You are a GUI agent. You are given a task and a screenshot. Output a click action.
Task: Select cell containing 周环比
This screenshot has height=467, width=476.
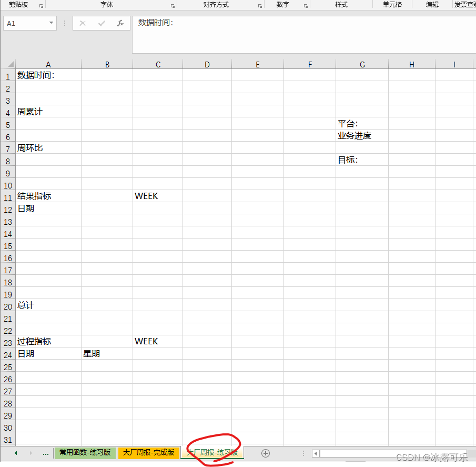click(48, 147)
